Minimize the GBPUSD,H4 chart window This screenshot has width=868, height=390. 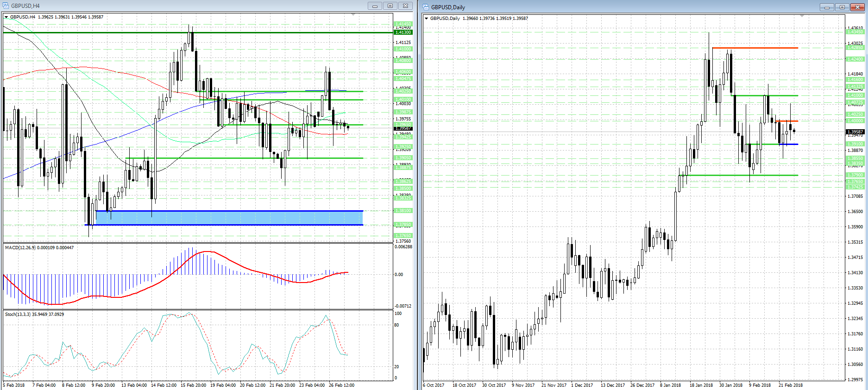375,6
